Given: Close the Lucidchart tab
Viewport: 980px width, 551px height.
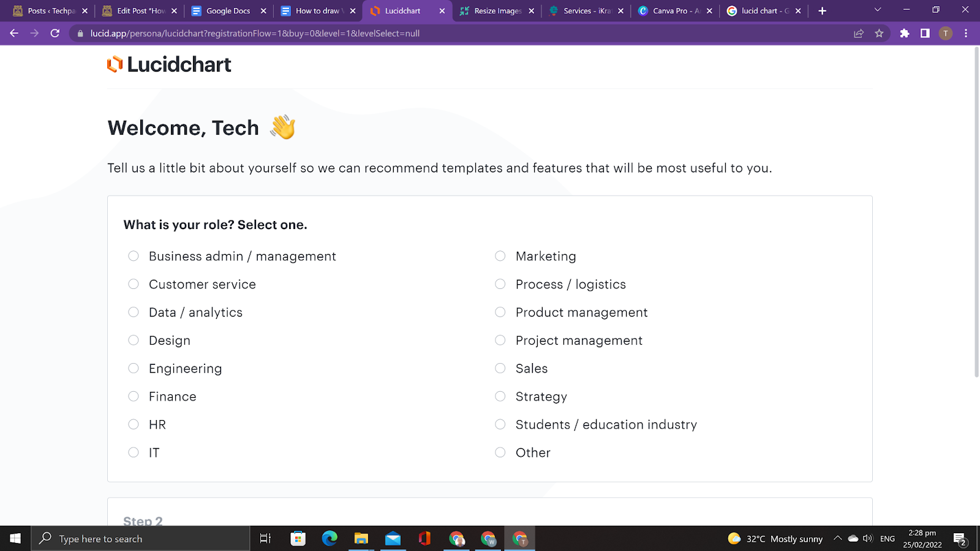Looking at the screenshot, I should pyautogui.click(x=442, y=10).
